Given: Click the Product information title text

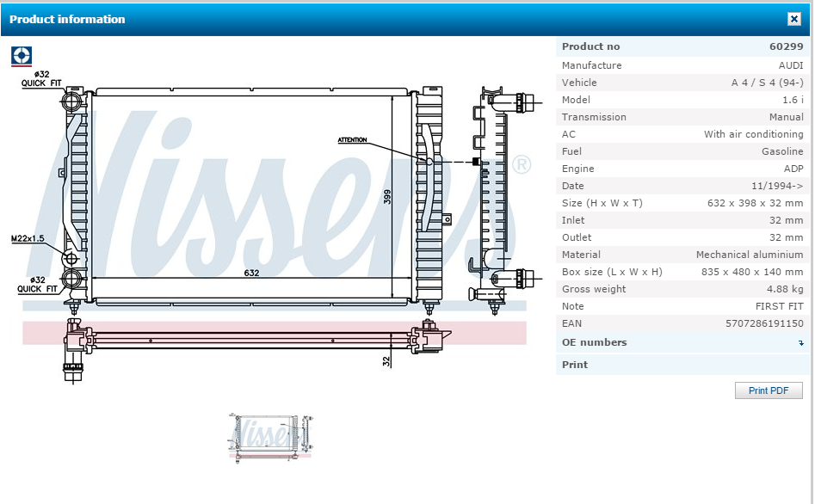Looking at the screenshot, I should [x=67, y=19].
